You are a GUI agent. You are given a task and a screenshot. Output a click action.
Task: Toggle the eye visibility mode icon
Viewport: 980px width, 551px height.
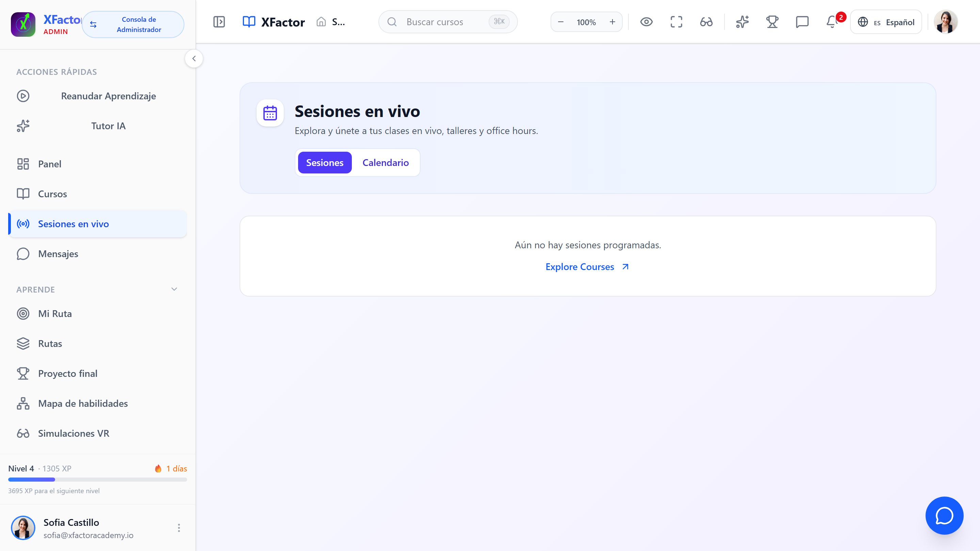[x=647, y=22]
